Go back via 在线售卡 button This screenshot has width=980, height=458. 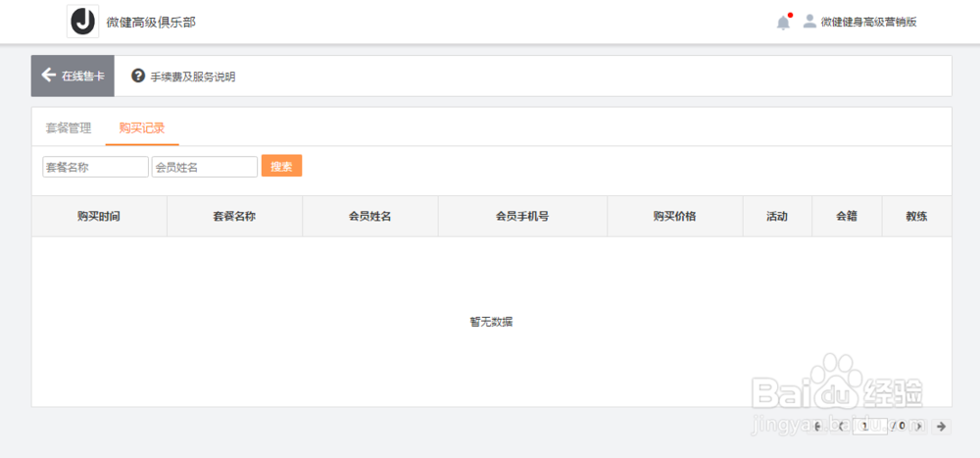point(73,76)
